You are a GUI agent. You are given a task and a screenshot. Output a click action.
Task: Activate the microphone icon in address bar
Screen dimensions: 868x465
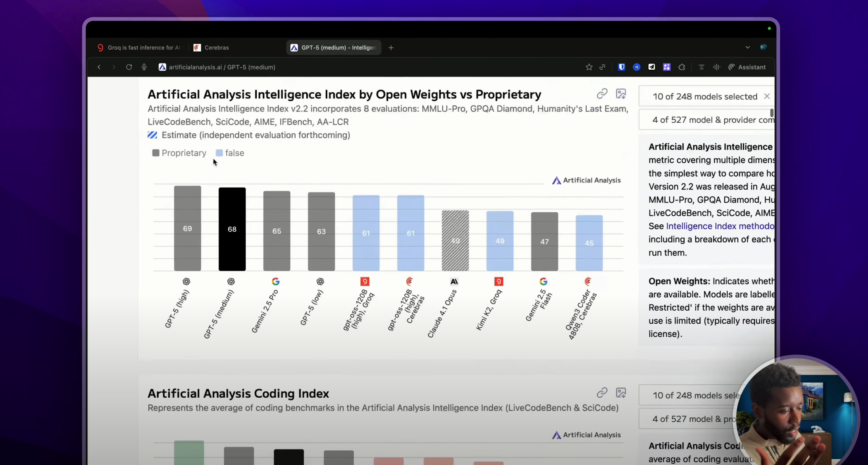pos(144,67)
